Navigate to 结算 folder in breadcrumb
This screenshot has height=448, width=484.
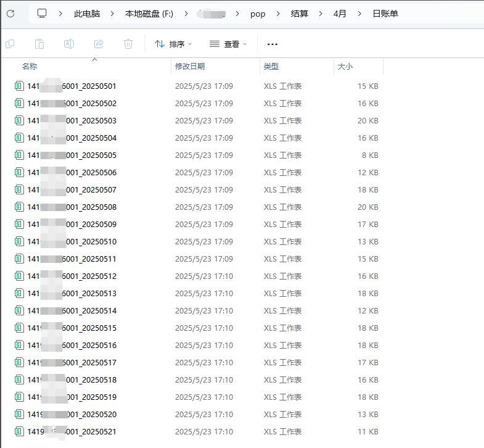click(300, 14)
